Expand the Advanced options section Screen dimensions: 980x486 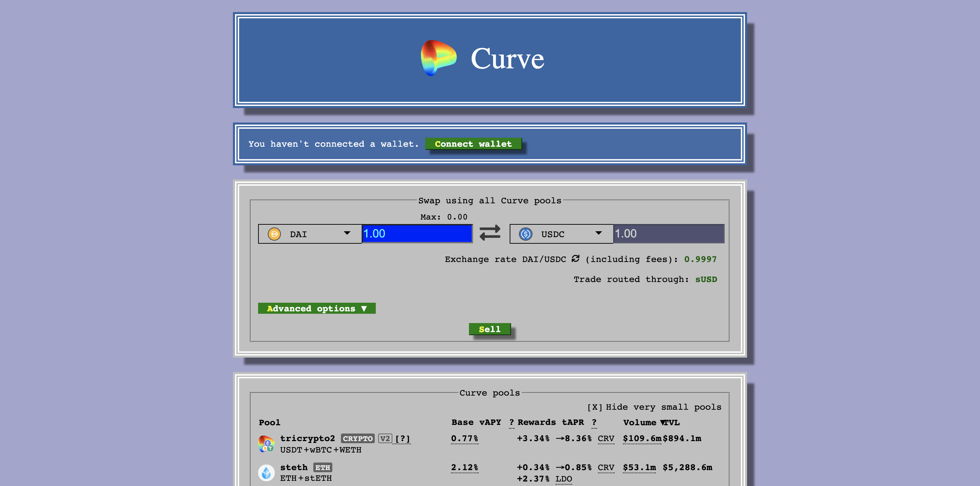coord(316,308)
